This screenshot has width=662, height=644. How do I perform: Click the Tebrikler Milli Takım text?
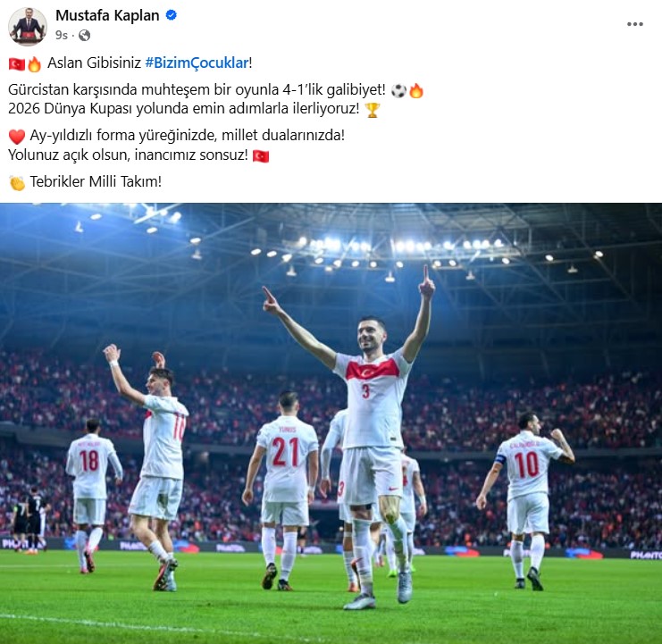(x=96, y=182)
